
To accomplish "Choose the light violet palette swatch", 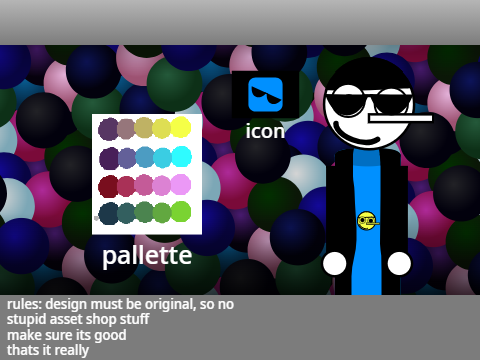I will tap(181, 184).
